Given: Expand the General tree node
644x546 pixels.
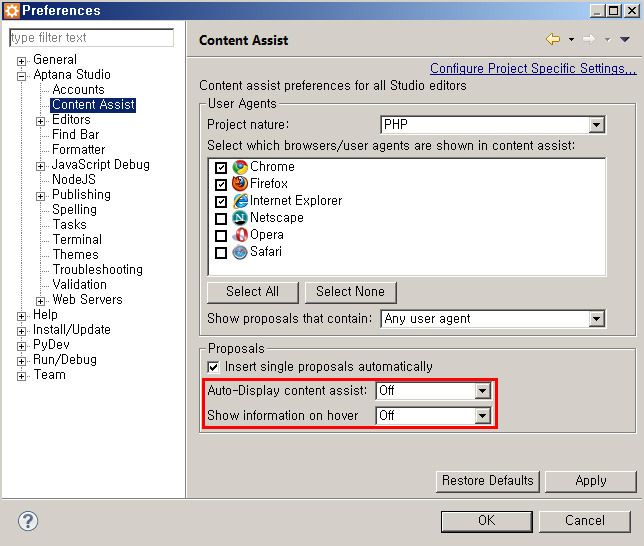Looking at the screenshot, I should (x=21, y=61).
